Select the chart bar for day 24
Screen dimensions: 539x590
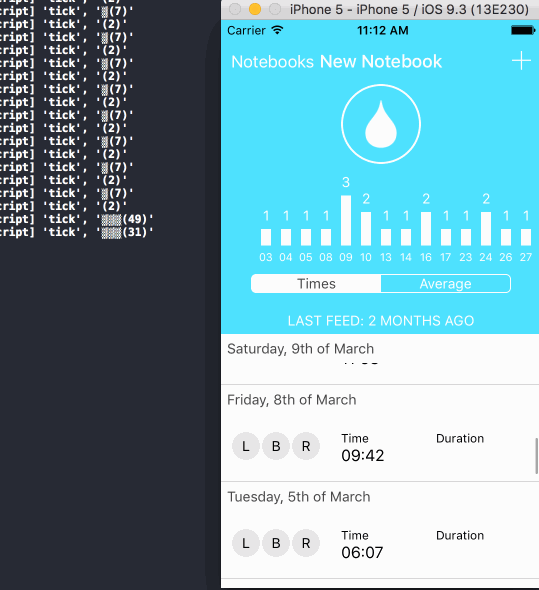point(486,229)
